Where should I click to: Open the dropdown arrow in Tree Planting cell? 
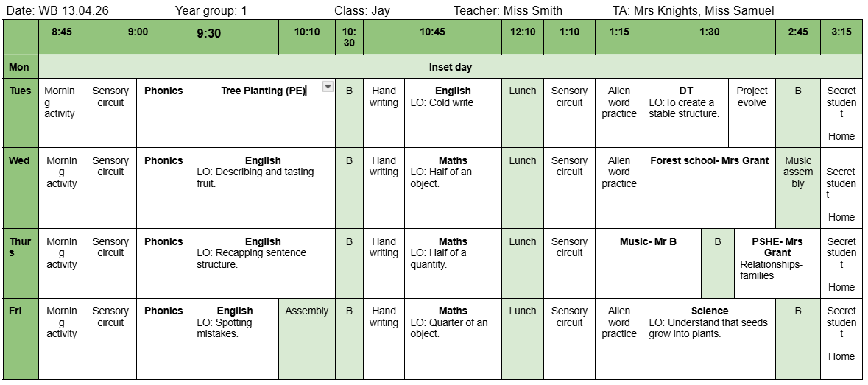(328, 87)
